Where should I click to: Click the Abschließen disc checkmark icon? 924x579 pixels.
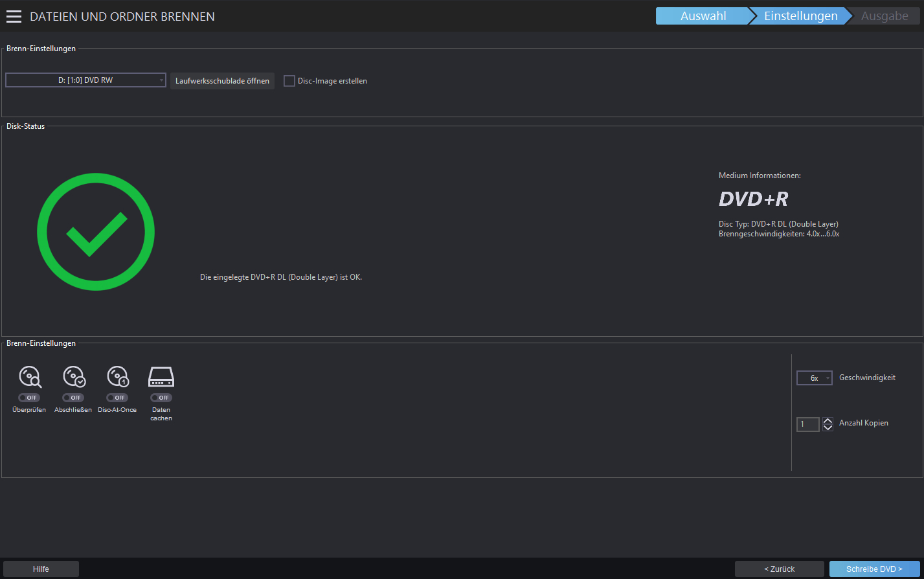74,377
